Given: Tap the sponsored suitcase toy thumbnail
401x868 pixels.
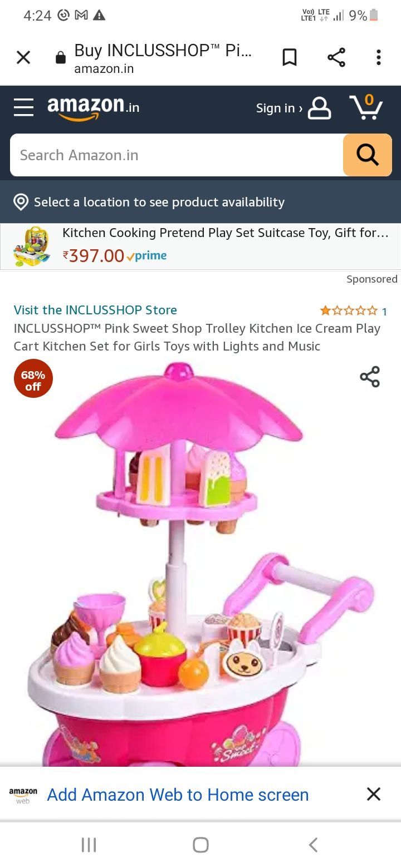Looking at the screenshot, I should [31, 247].
